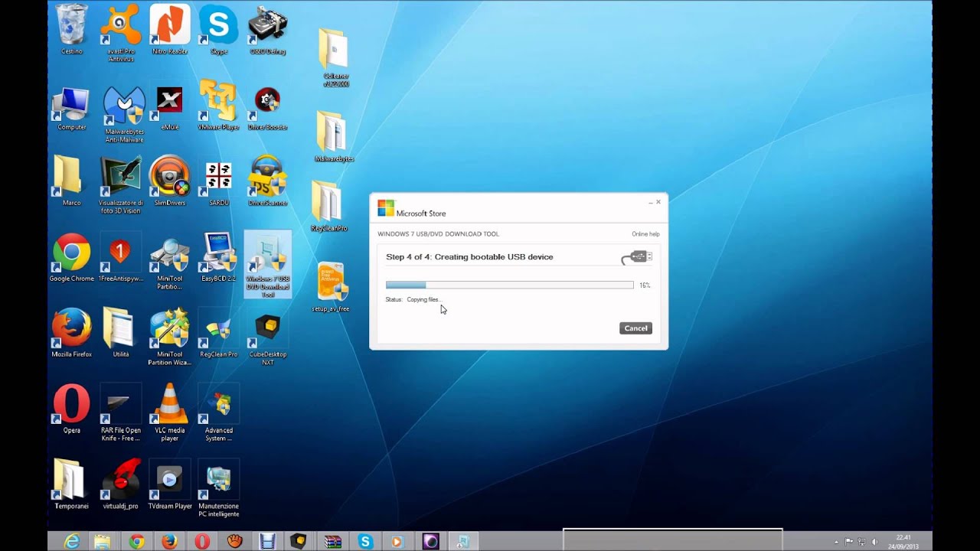Select the Temporanei folder icon
This screenshot has height=551, width=980.
pyautogui.click(x=71, y=484)
